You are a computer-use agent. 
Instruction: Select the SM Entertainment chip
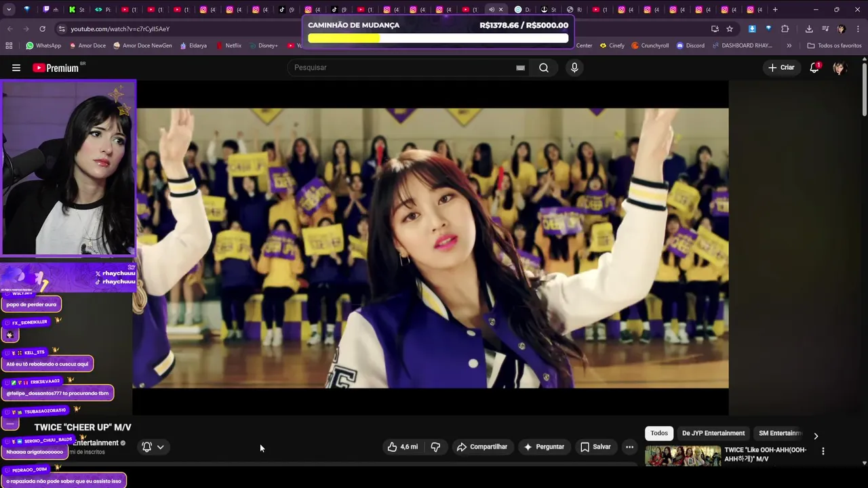[779, 433]
